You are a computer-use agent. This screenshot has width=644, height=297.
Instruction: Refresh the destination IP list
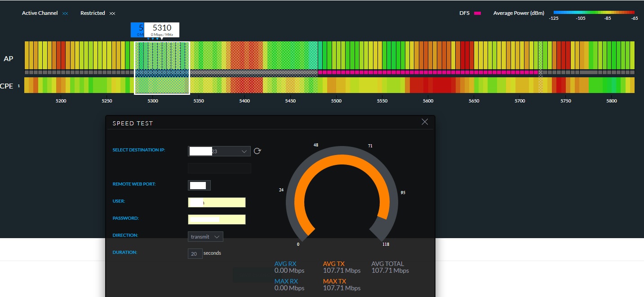pos(257,151)
